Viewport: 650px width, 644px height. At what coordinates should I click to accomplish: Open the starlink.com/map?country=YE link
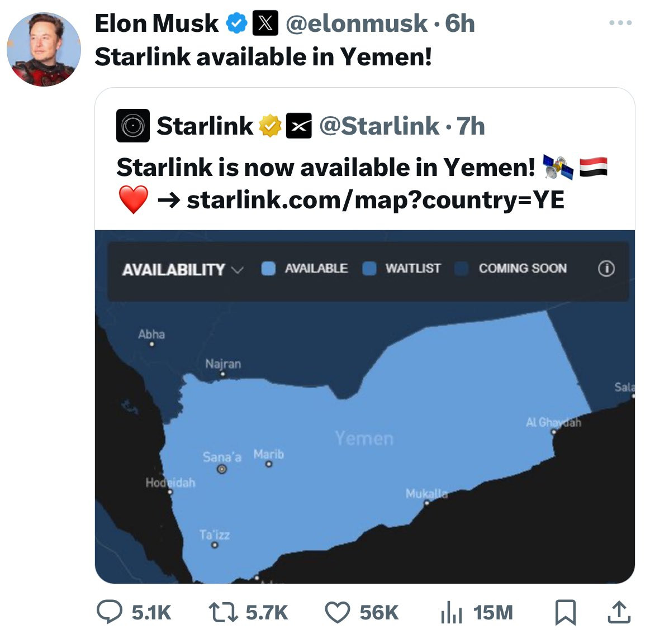click(376, 200)
